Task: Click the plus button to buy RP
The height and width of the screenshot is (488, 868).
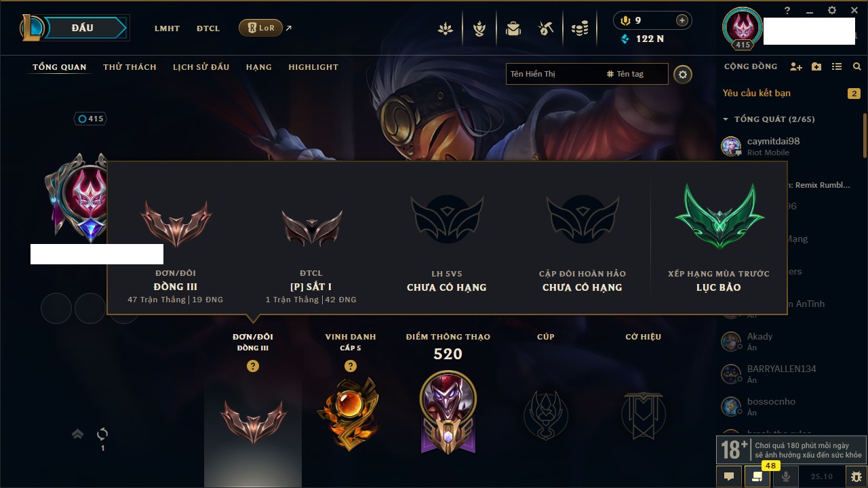Action: (682, 20)
